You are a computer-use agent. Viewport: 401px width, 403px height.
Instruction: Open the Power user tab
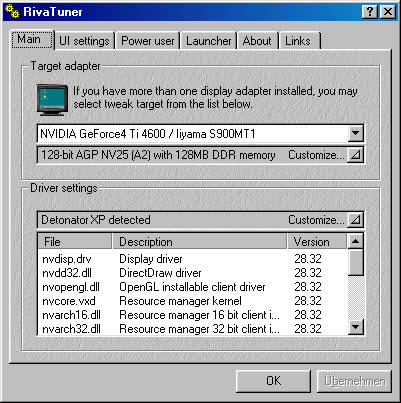147,41
